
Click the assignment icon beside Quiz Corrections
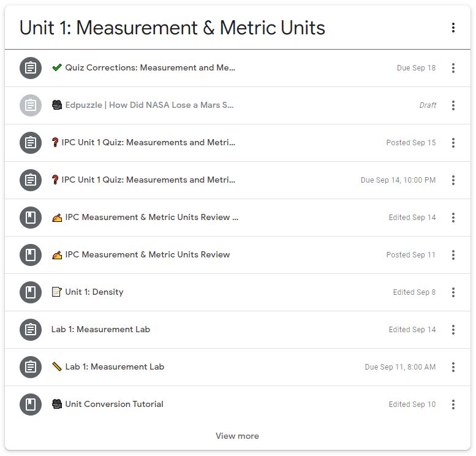(31, 68)
